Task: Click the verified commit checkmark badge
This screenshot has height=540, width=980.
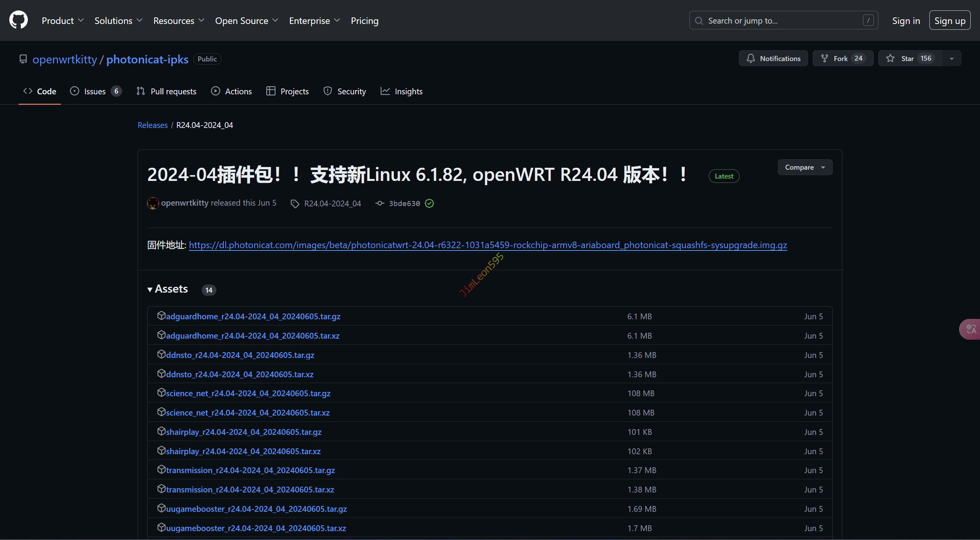Action: click(429, 203)
